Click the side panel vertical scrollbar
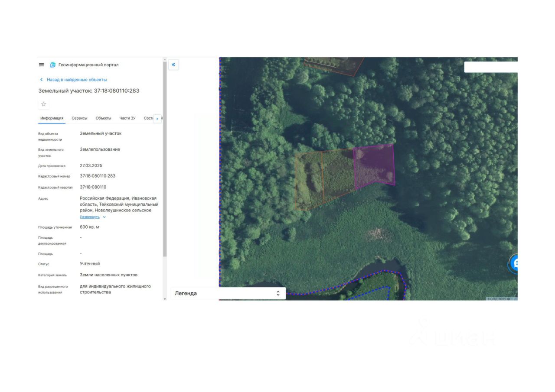This screenshot has height=392, width=555. coord(165,159)
